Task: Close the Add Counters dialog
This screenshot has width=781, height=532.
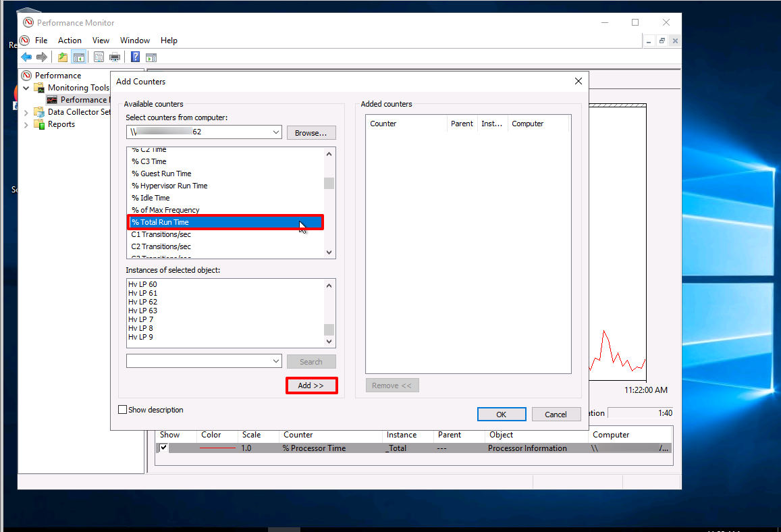Action: coord(578,81)
